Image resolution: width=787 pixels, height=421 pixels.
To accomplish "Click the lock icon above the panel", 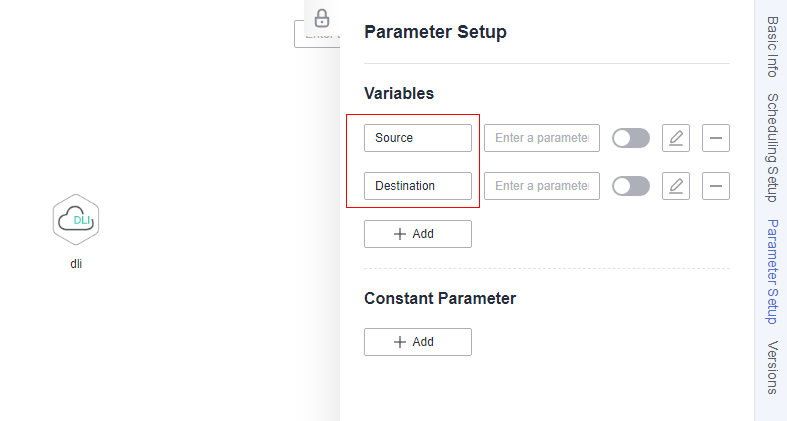I will pyautogui.click(x=322, y=18).
